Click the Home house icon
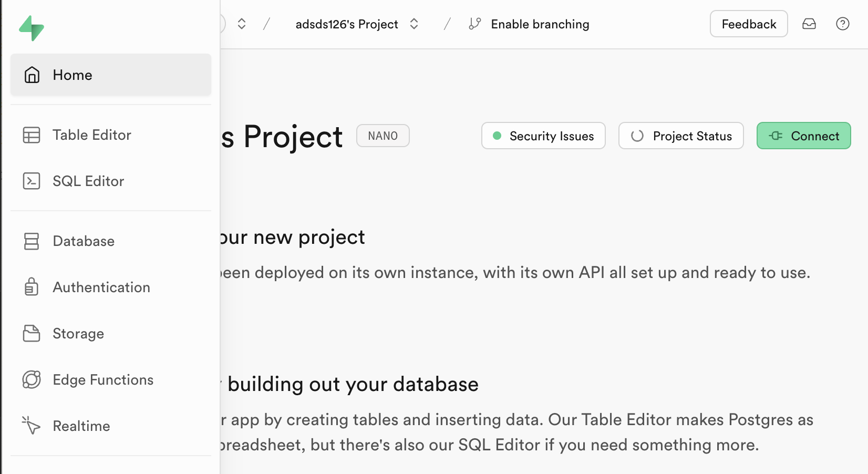Viewport: 868px width, 474px height. [x=32, y=75]
